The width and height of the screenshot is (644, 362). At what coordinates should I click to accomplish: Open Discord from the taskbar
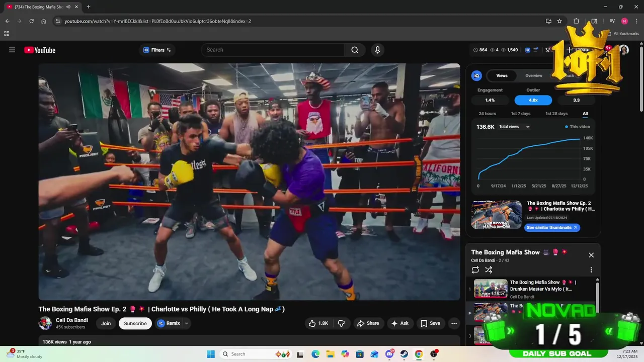389,354
